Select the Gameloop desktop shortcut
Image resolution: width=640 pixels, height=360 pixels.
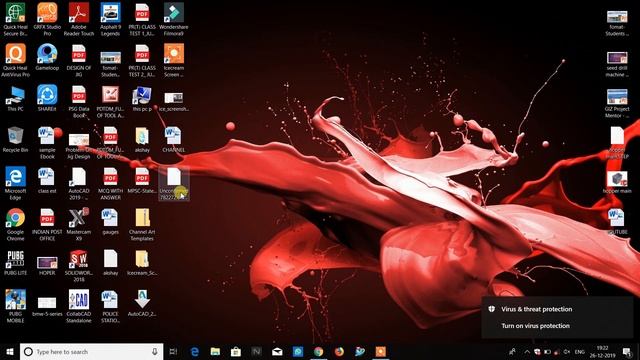pos(47,57)
